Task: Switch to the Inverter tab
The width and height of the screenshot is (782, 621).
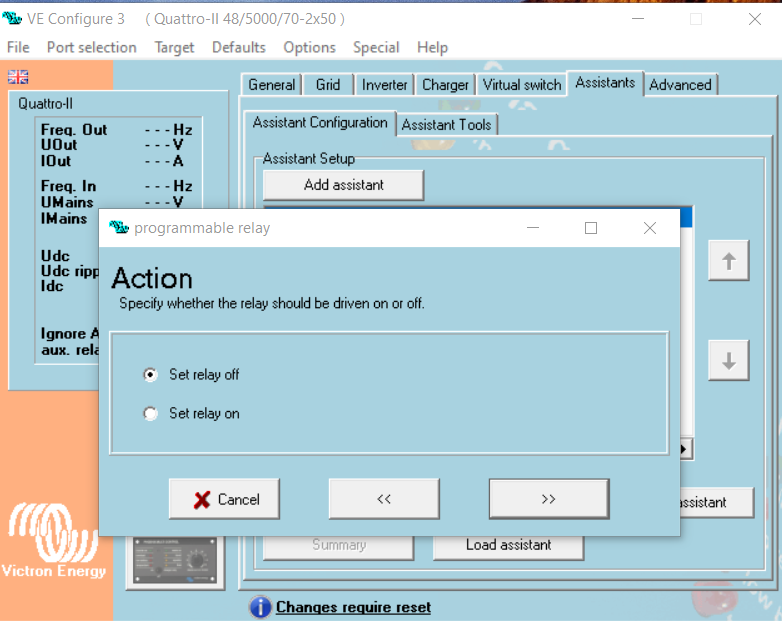Action: coord(385,85)
